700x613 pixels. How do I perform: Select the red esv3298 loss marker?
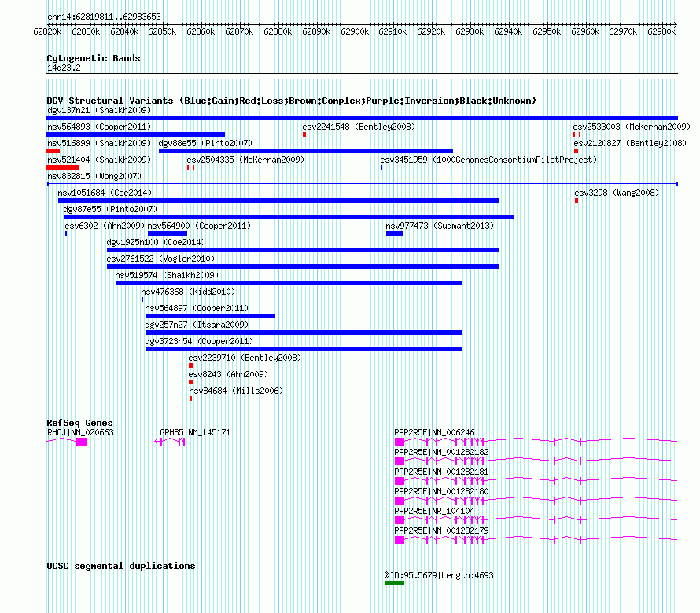click(577, 200)
